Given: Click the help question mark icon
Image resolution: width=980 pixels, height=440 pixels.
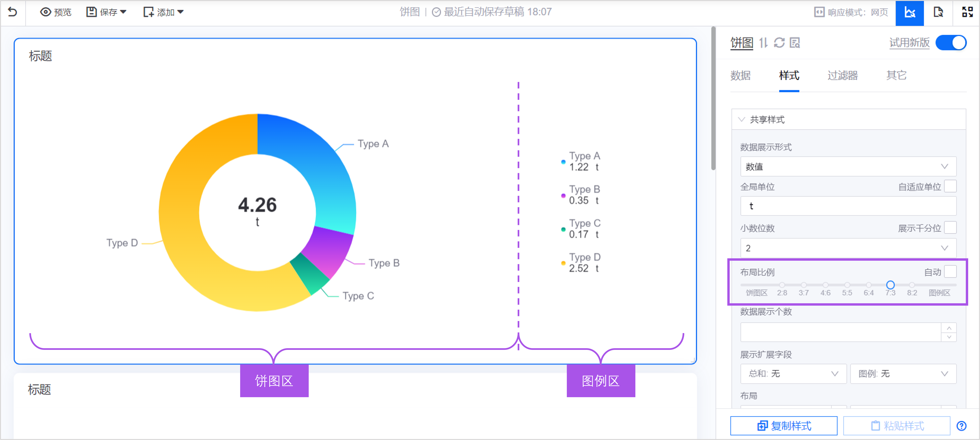Looking at the screenshot, I should click(961, 426).
